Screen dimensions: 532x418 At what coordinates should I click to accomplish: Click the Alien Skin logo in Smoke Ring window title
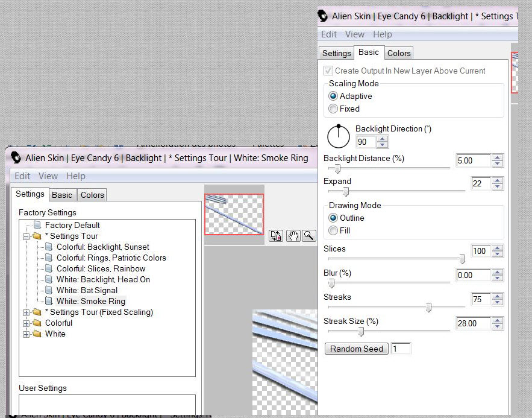click(16, 157)
